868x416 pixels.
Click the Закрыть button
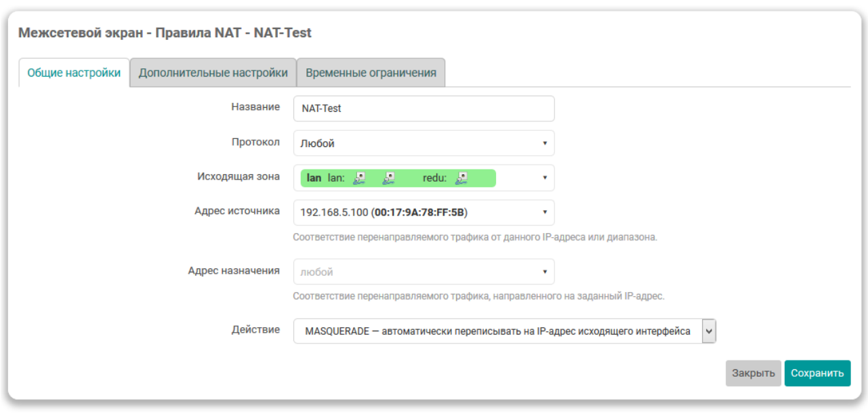coord(753,373)
